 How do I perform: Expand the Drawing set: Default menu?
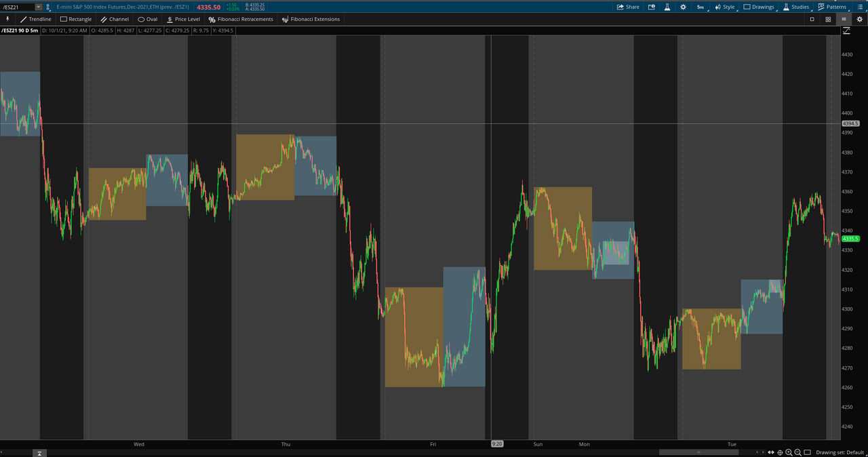(x=840, y=452)
